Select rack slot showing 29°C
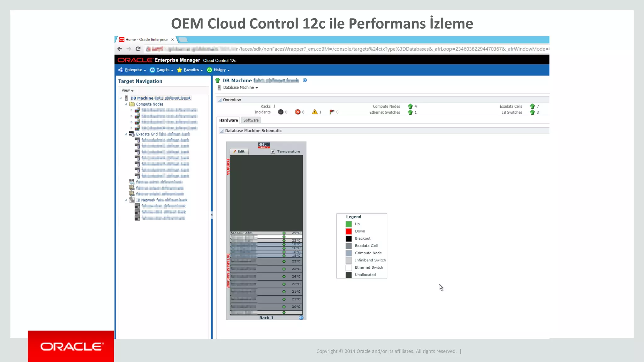 (266, 233)
